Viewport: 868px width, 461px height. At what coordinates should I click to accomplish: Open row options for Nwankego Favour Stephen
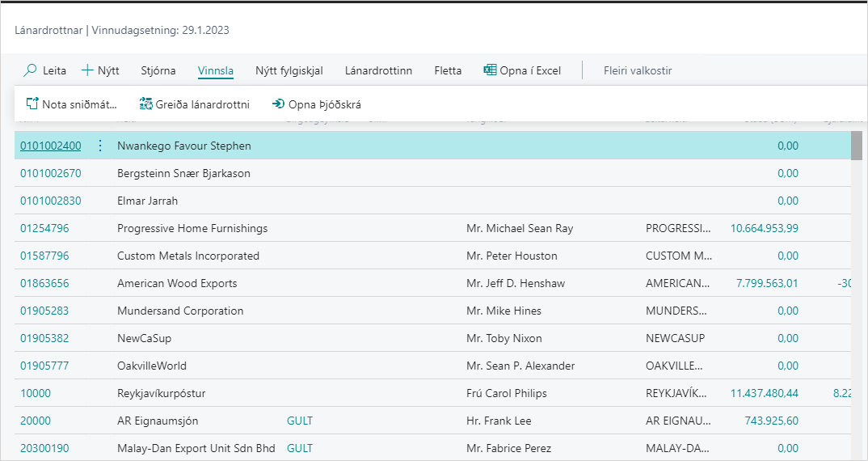[100, 146]
